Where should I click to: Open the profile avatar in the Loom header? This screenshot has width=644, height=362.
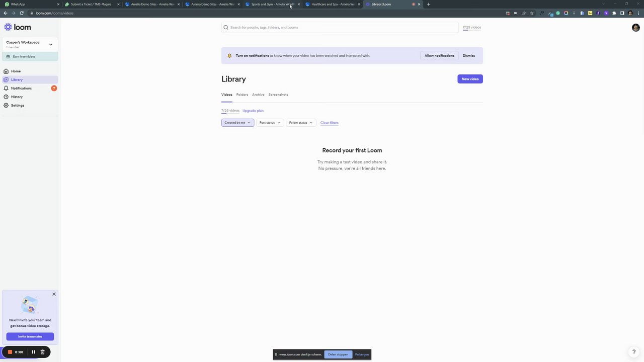(x=635, y=28)
